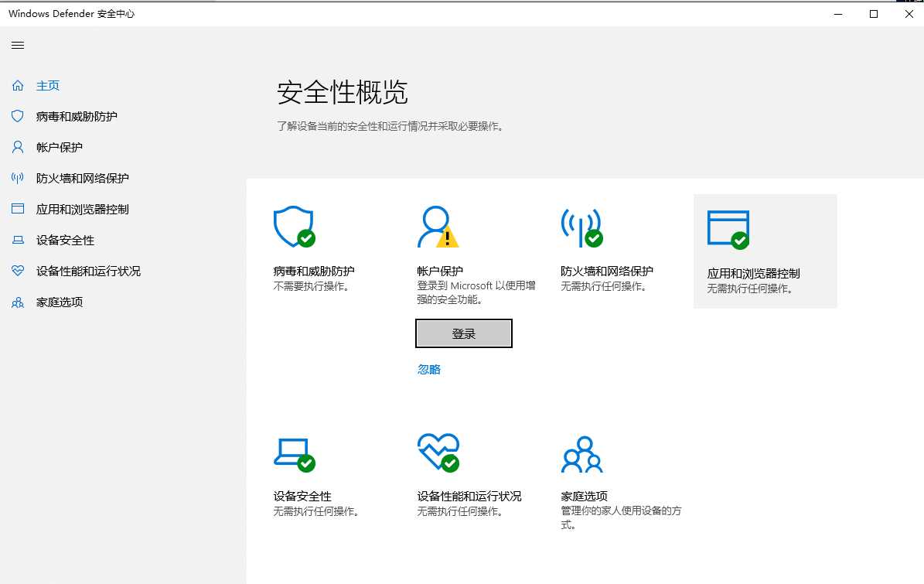This screenshot has height=584, width=924.
Task: Select 应用和浏览器控制 in the sidebar
Action: [83, 209]
